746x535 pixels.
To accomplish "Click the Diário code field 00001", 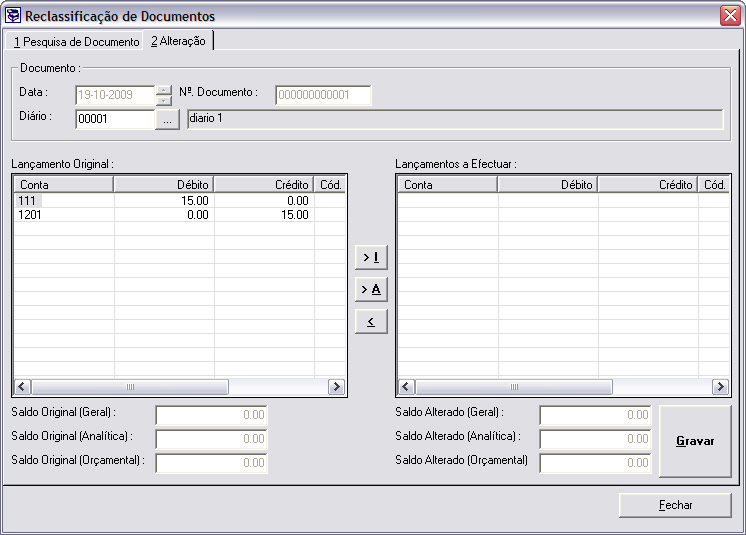I will pos(115,119).
